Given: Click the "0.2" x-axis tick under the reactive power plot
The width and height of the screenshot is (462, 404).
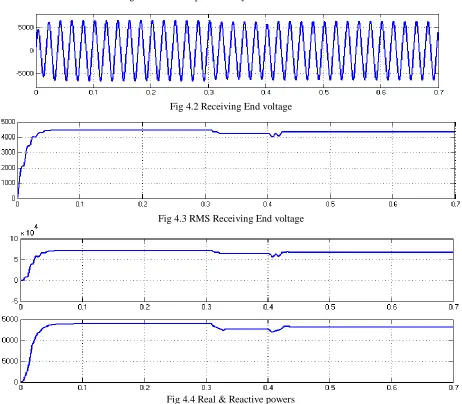Looking at the screenshot, I should pyautogui.click(x=144, y=388).
